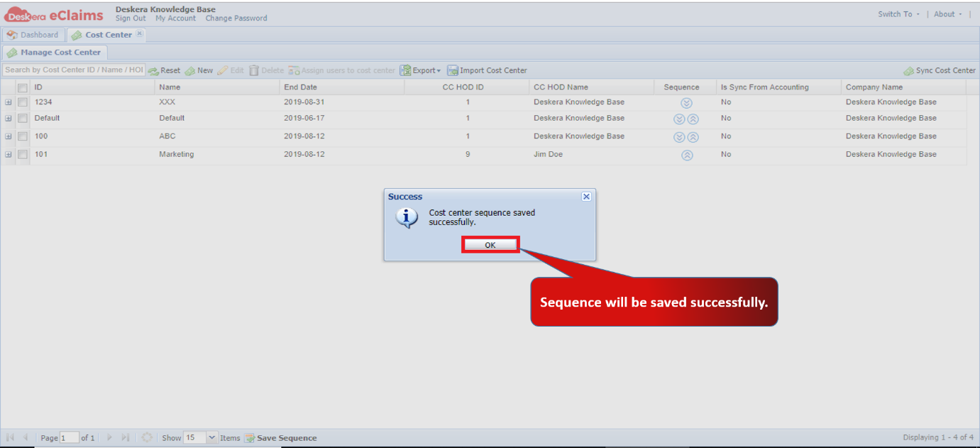980x448 pixels.
Task: Check the Default row checkbox
Action: click(23, 118)
